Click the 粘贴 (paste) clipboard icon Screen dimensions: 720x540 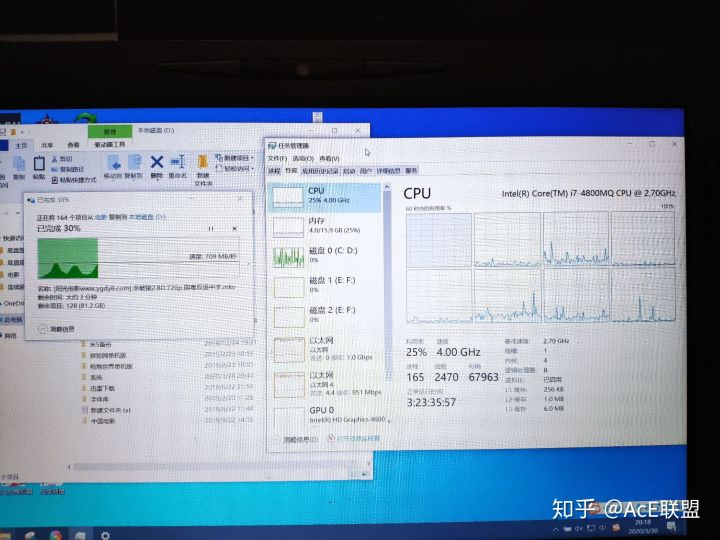[x=39, y=168]
